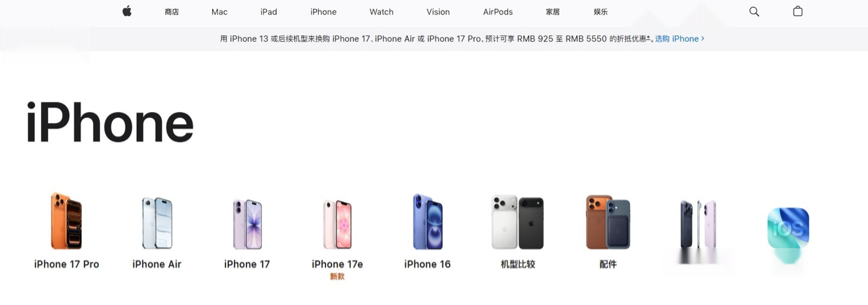Open the AirPods menu item
Screen dimensions: 868x305
click(x=498, y=11)
